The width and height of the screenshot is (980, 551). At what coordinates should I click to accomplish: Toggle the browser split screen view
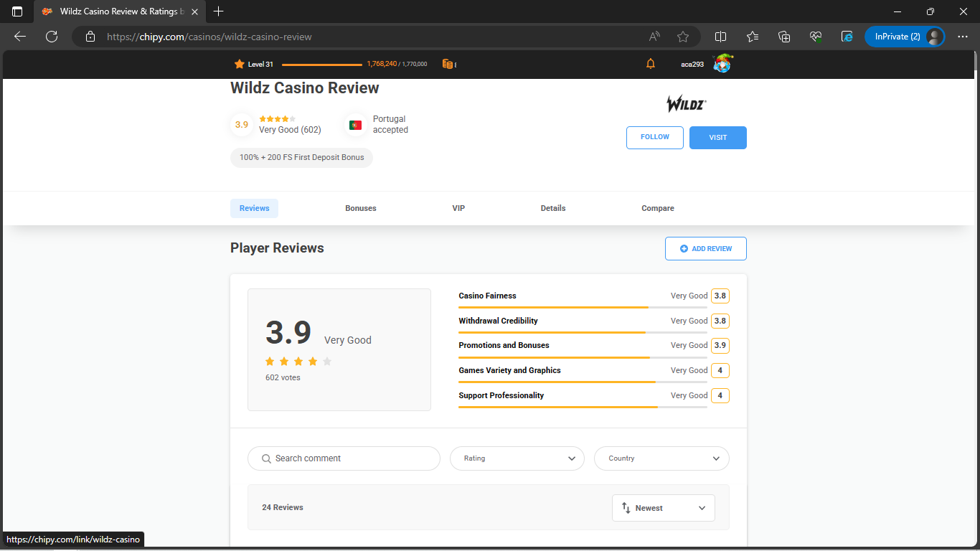(x=721, y=37)
